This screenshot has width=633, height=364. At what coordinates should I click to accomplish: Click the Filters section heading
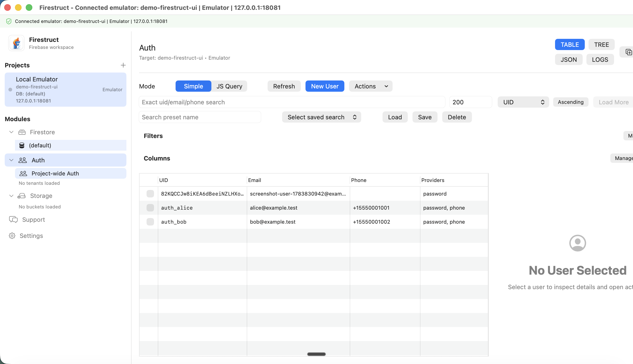point(153,136)
